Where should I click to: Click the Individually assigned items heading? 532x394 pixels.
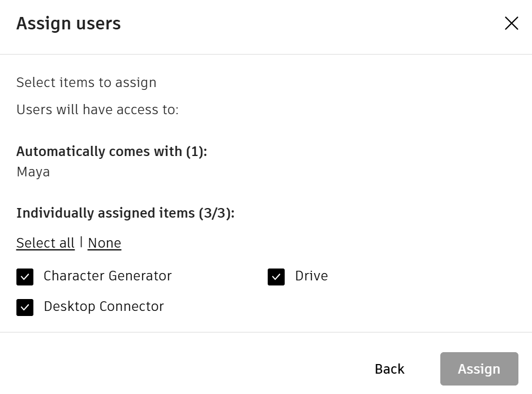point(105,213)
